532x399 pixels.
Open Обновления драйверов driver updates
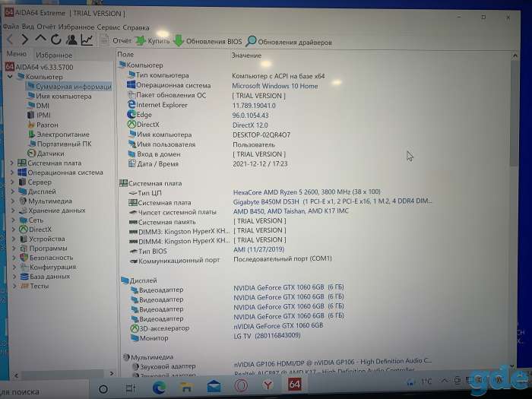point(289,42)
